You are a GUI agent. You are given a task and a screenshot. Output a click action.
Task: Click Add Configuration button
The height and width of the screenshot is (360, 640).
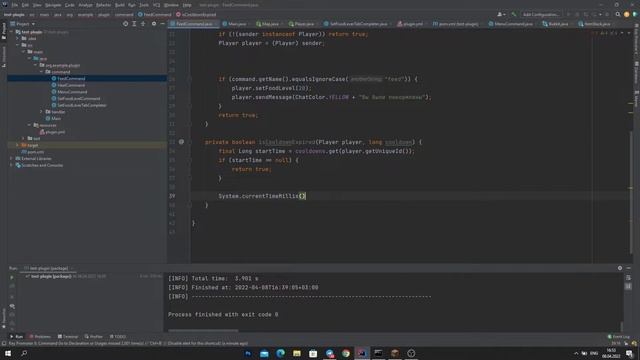coord(540,14)
